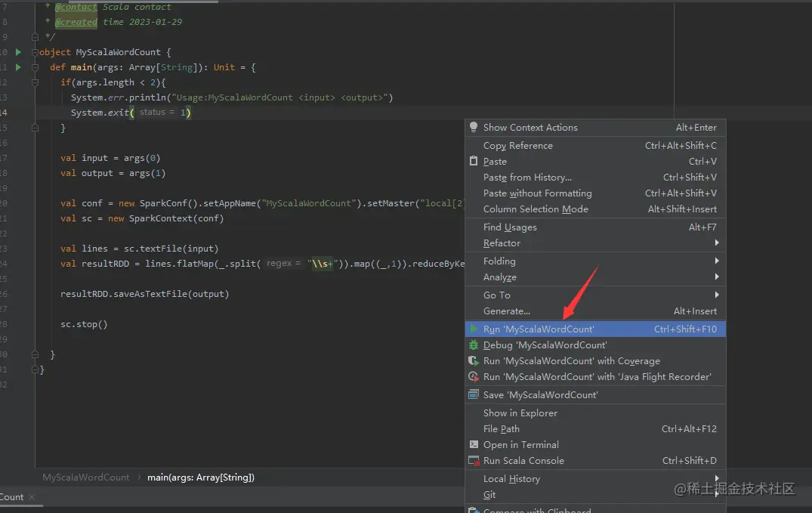Expand the Go To submenu arrow
812x513 pixels.
tap(717, 295)
